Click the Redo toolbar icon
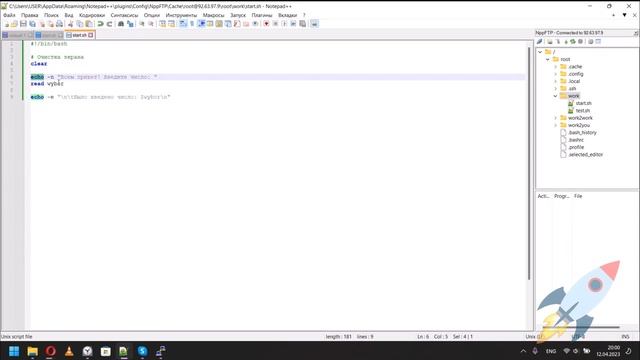The height and width of the screenshot is (360, 640). click(109, 24)
